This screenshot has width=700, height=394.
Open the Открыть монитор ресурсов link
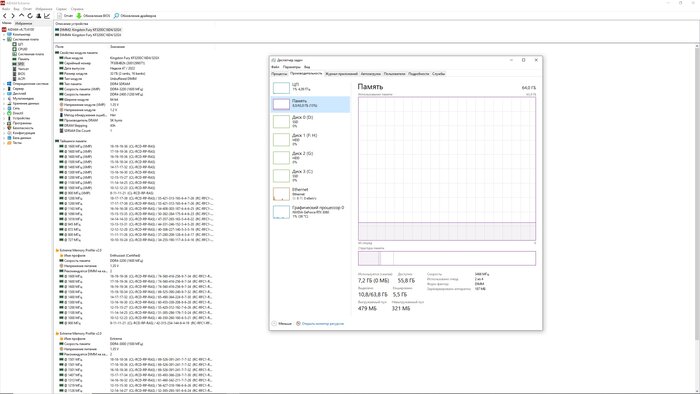(320, 323)
